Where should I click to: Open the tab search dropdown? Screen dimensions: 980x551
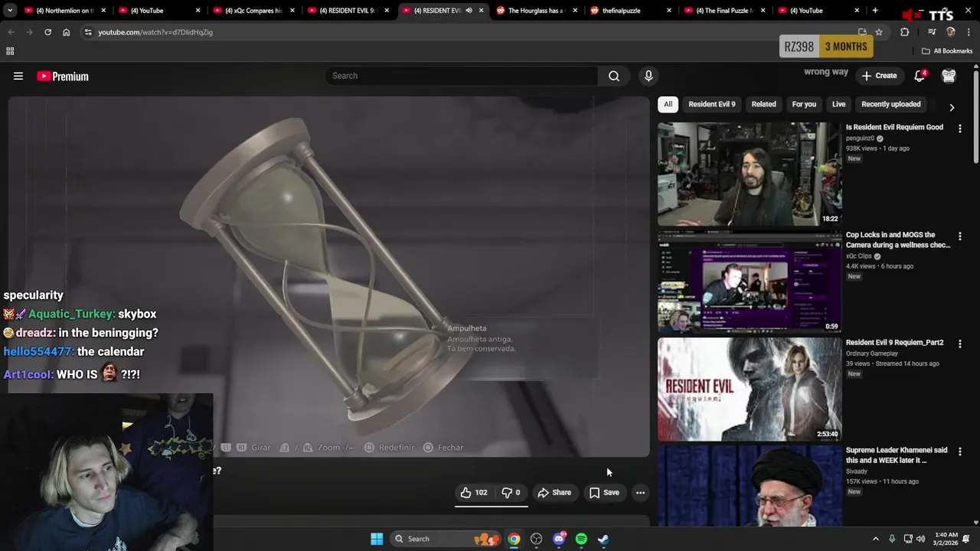pyautogui.click(x=10, y=11)
